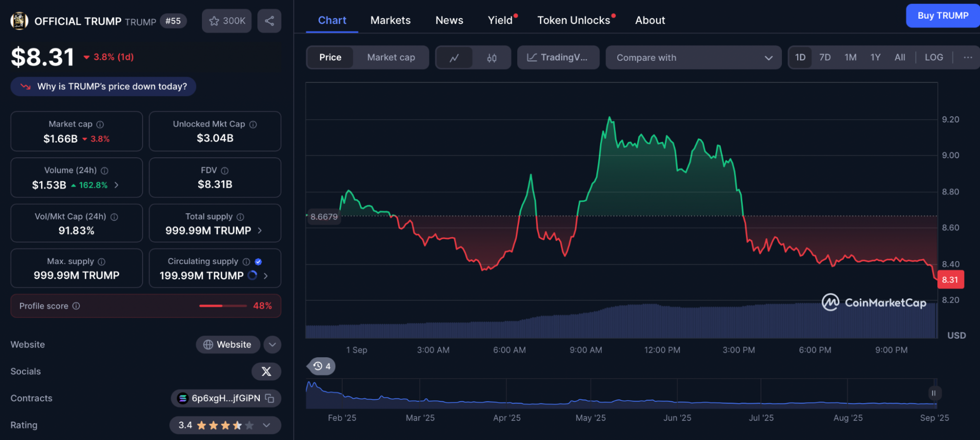Image resolution: width=980 pixels, height=440 pixels.
Task: Copy the contract address icon
Action: coord(270,398)
